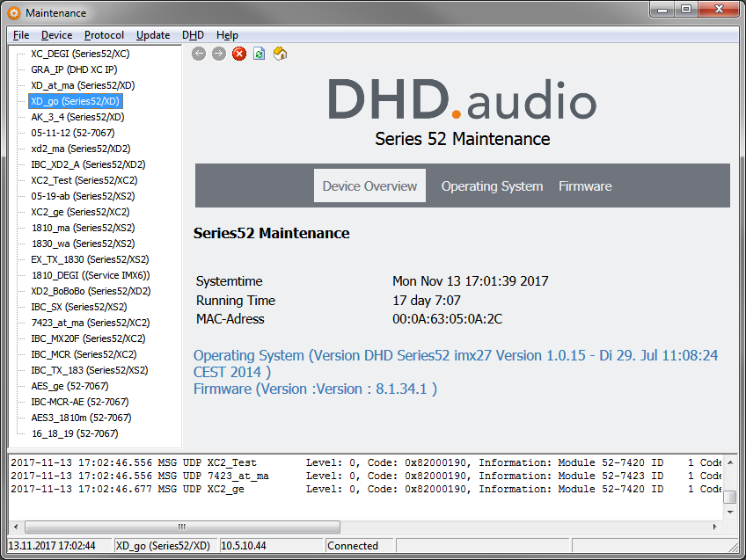
Task: Click the log scroll down arrow
Action: [x=730, y=512]
